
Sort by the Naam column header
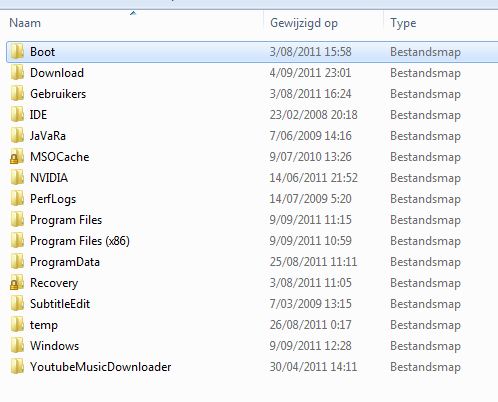coord(133,23)
